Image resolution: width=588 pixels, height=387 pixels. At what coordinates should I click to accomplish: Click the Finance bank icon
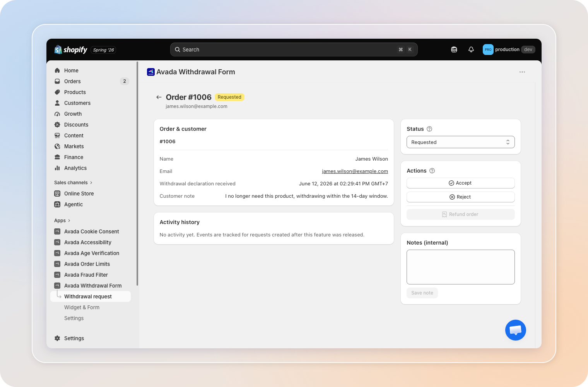[57, 157]
